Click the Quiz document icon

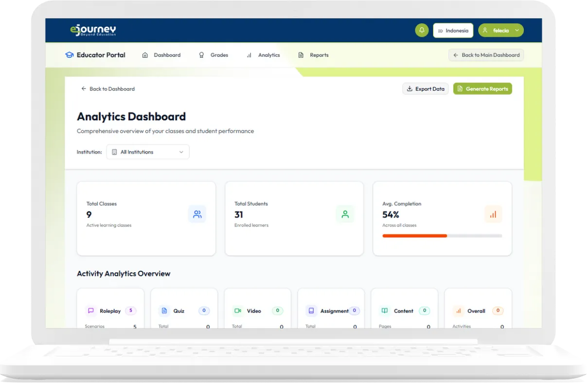click(164, 311)
